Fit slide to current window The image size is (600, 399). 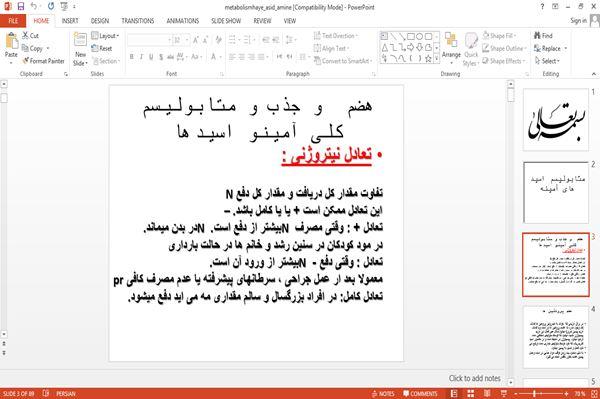pos(594,394)
